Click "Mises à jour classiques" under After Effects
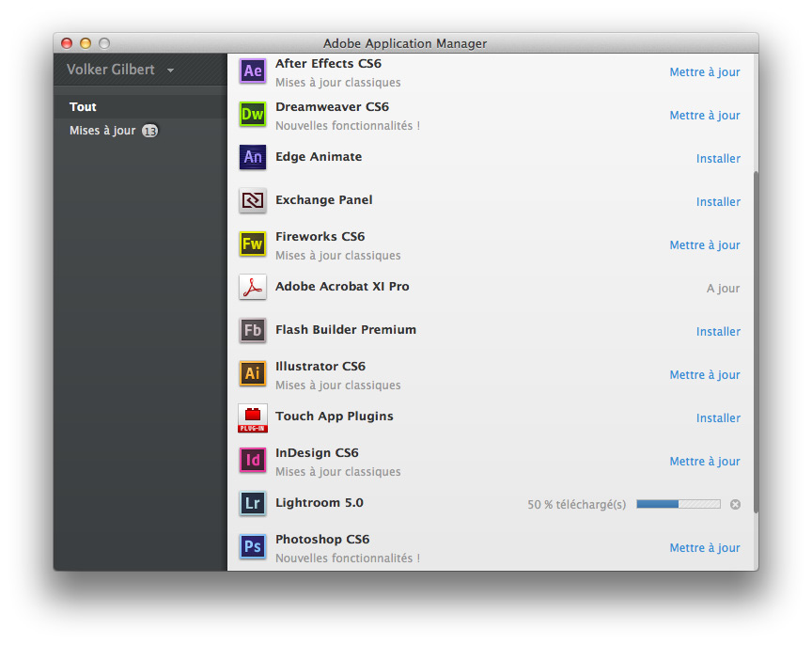The image size is (812, 645). [337, 83]
